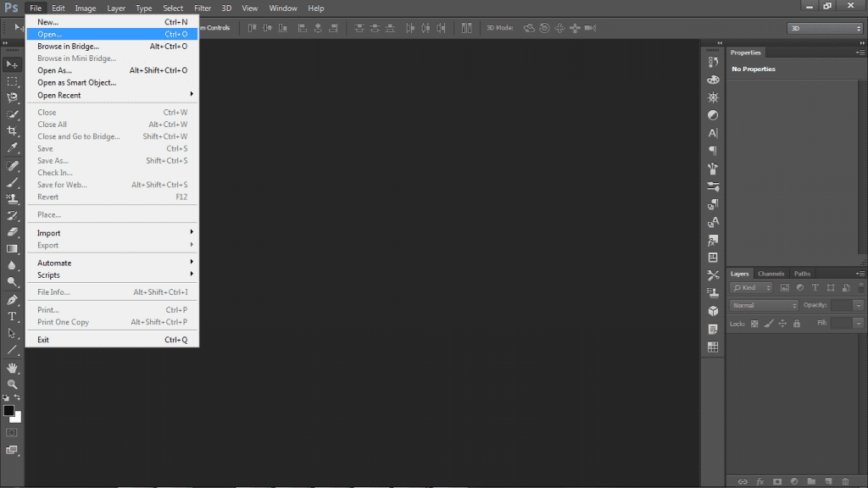
Task: Select the Horizontal Type tool
Action: pyautogui.click(x=13, y=316)
